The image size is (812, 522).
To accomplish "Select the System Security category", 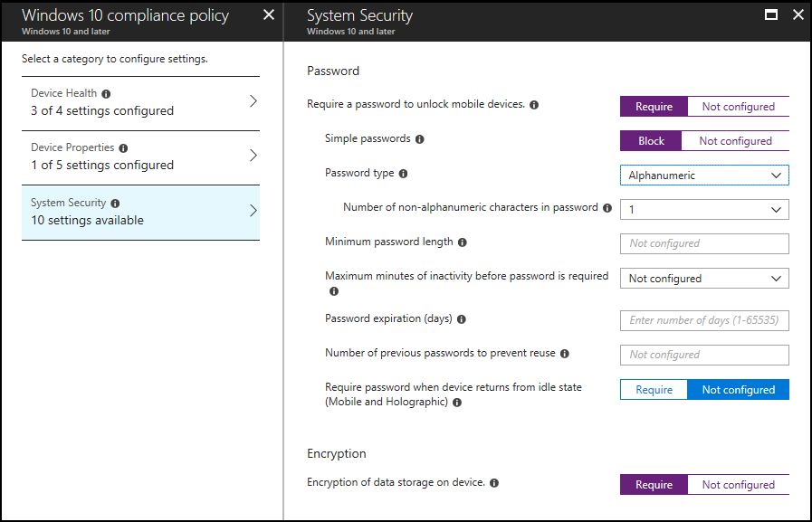I will pyautogui.click(x=140, y=212).
